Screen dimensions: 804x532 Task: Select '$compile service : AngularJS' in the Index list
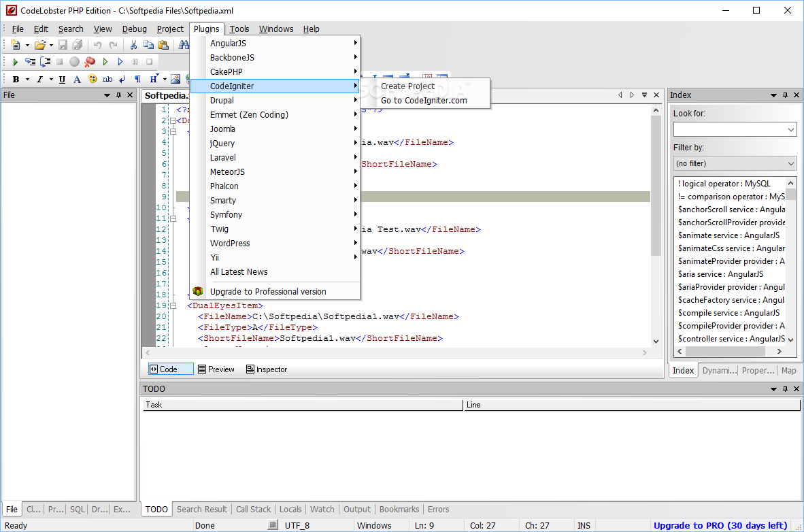click(x=729, y=313)
